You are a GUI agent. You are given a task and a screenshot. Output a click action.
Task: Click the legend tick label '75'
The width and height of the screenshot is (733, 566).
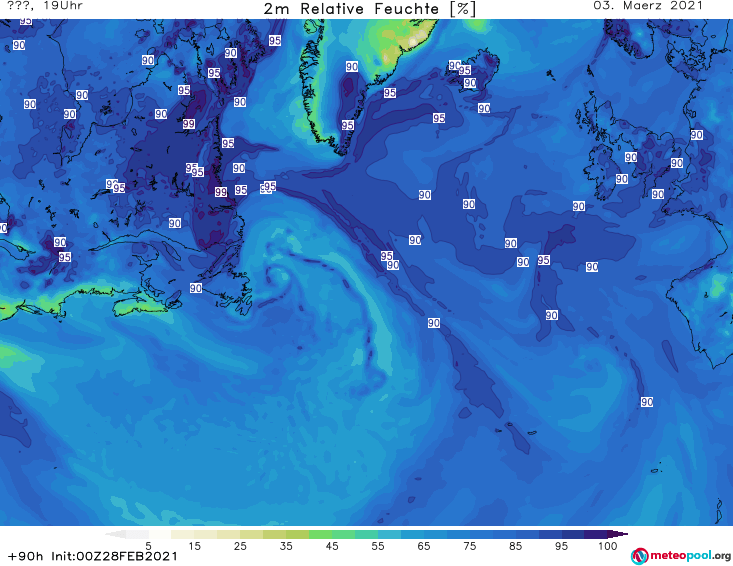(470, 546)
